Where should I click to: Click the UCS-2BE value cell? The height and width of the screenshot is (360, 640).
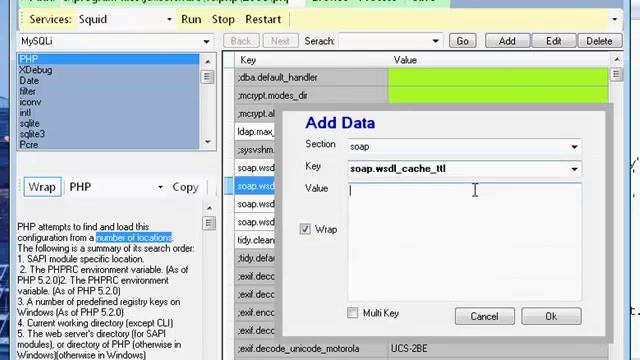(x=498, y=349)
